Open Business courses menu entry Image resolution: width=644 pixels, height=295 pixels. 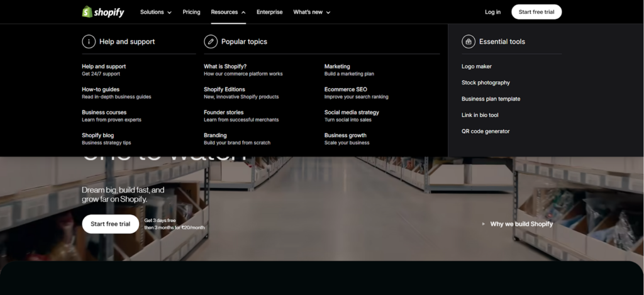click(111, 116)
